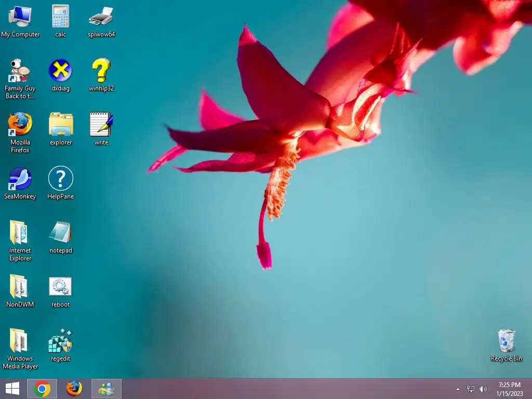Screen dimensions: 532x399
Task: Click the Messenger people icon in taskbar
Action: tap(106, 389)
